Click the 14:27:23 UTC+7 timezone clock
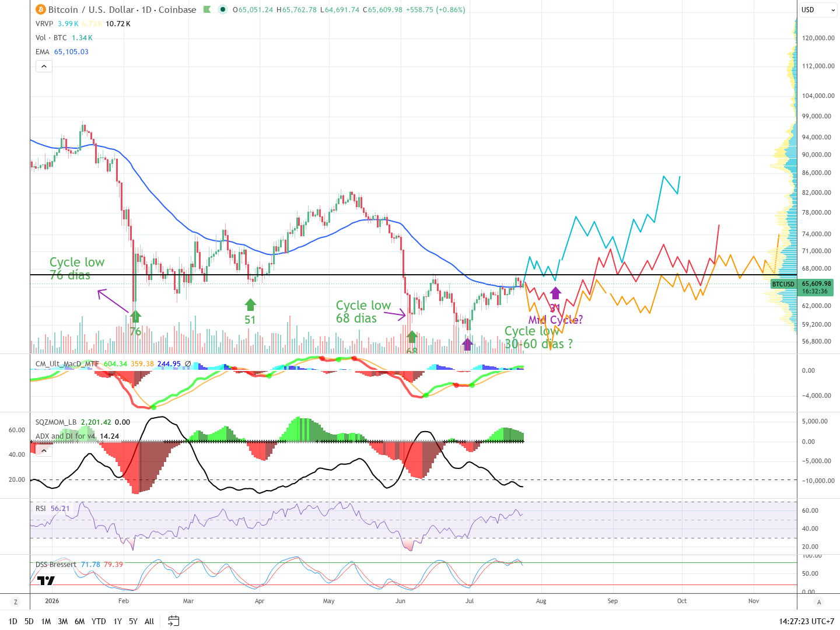 806,621
